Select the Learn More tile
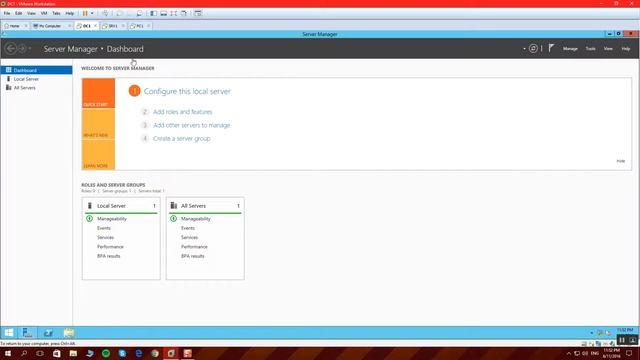 98,155
